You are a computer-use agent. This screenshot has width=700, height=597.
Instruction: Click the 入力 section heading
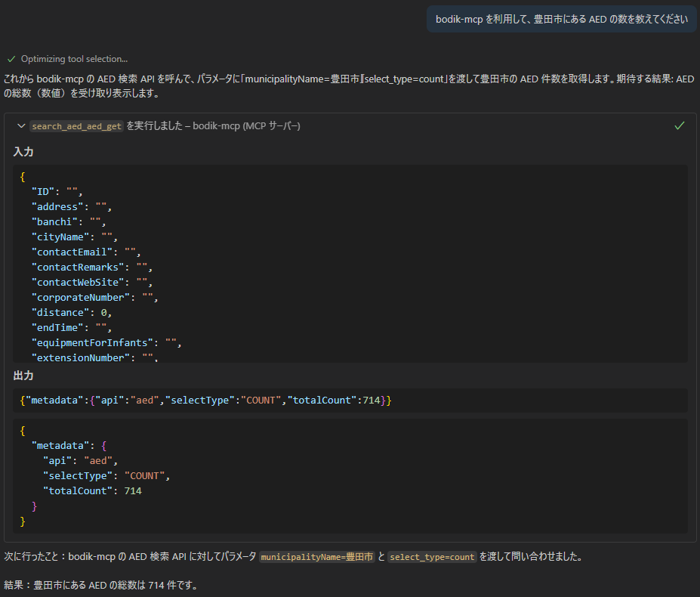point(23,152)
